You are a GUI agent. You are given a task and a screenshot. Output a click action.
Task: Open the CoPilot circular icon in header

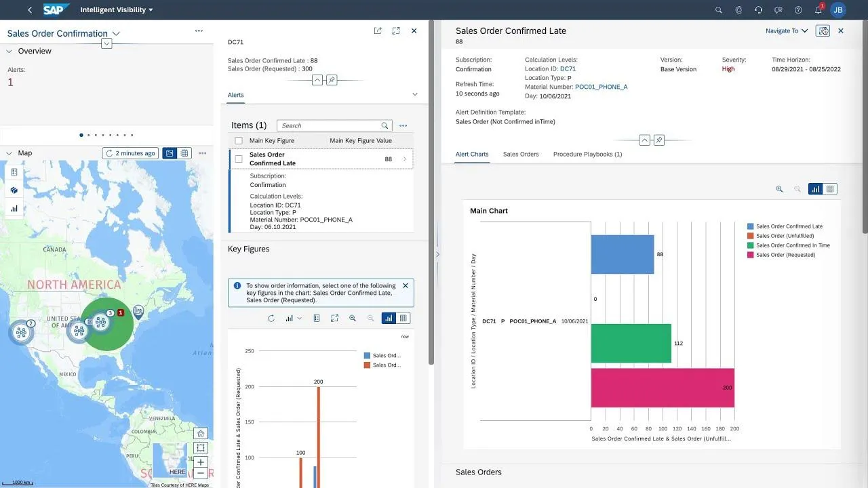click(x=738, y=10)
